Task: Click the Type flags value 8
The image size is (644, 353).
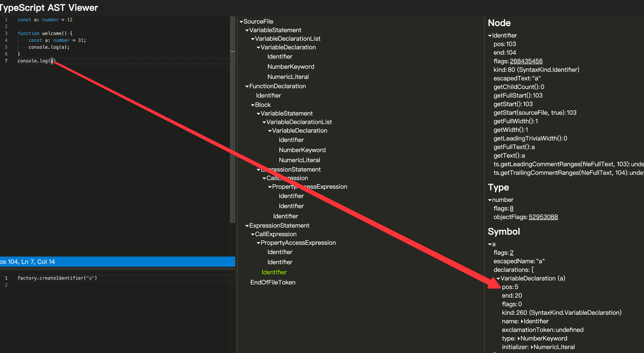Action: pyautogui.click(x=512, y=209)
